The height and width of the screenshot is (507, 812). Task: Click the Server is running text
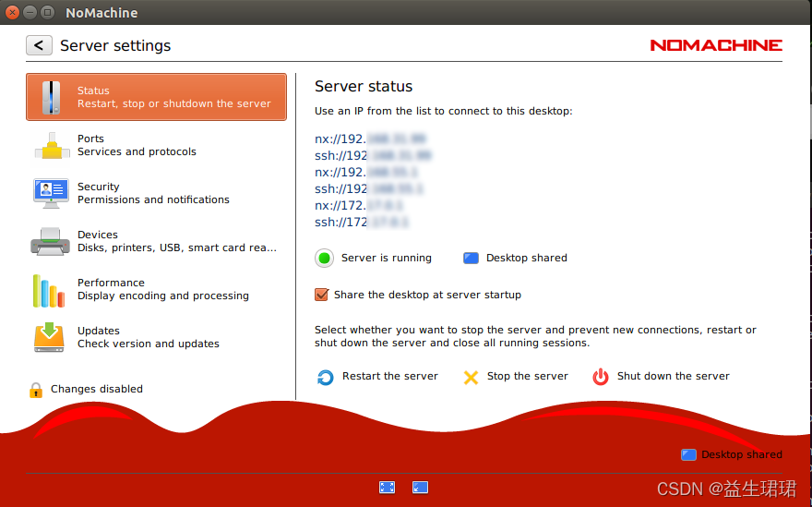(x=387, y=258)
